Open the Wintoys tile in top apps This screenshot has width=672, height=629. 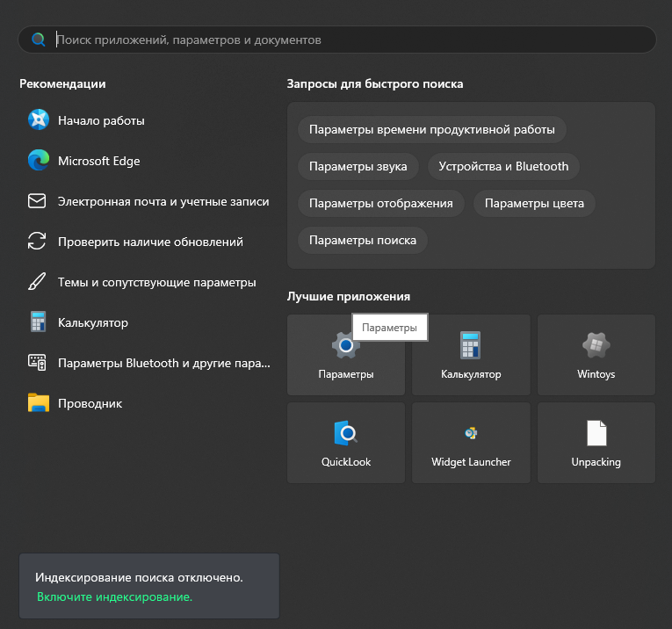coord(596,355)
